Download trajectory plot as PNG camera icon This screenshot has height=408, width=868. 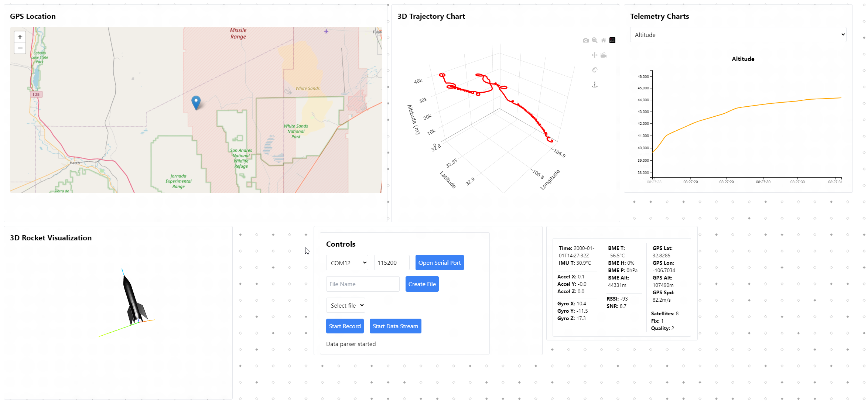click(x=585, y=40)
